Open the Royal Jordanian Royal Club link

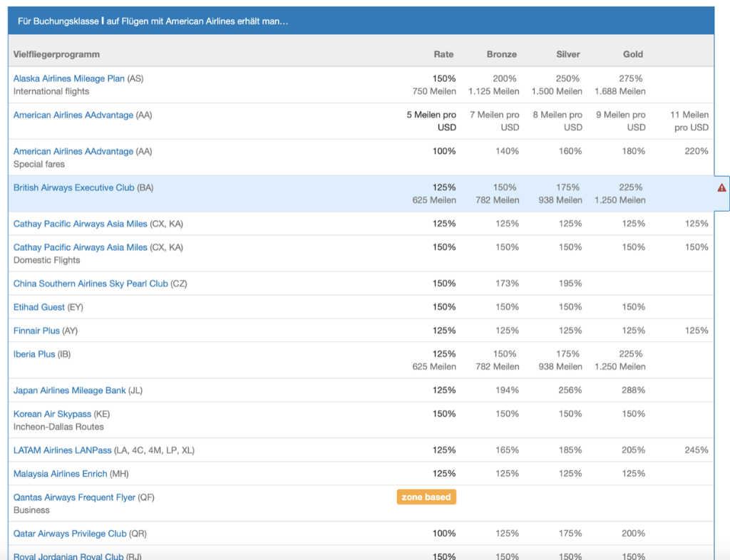pyautogui.click(x=68, y=556)
